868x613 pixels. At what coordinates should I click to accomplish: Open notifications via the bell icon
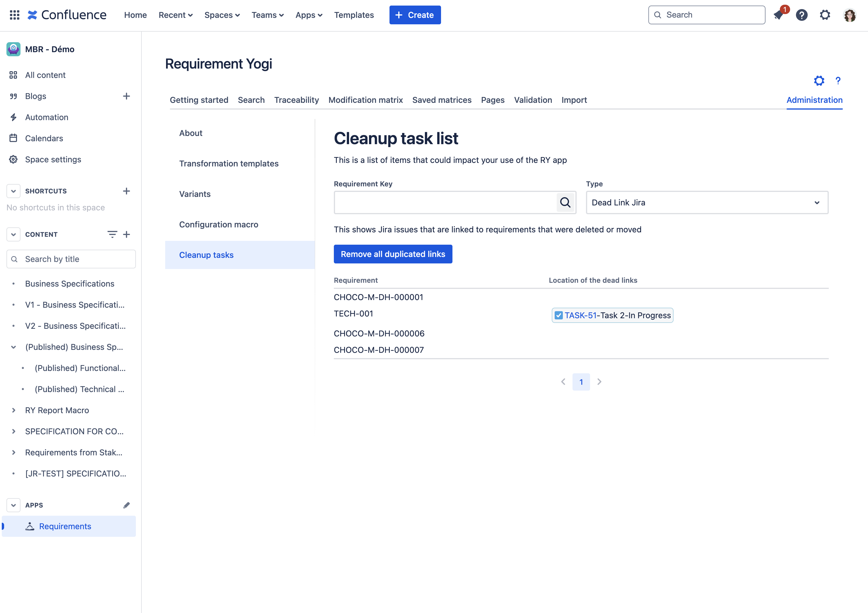pyautogui.click(x=779, y=16)
